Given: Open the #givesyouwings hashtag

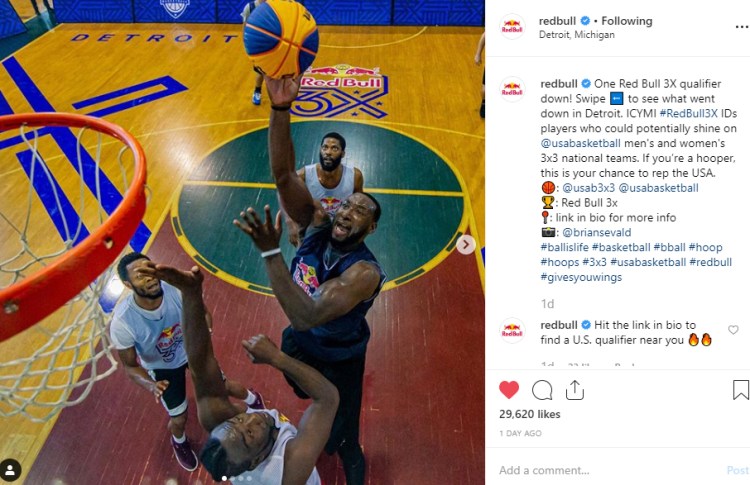Looking at the screenshot, I should 581,277.
